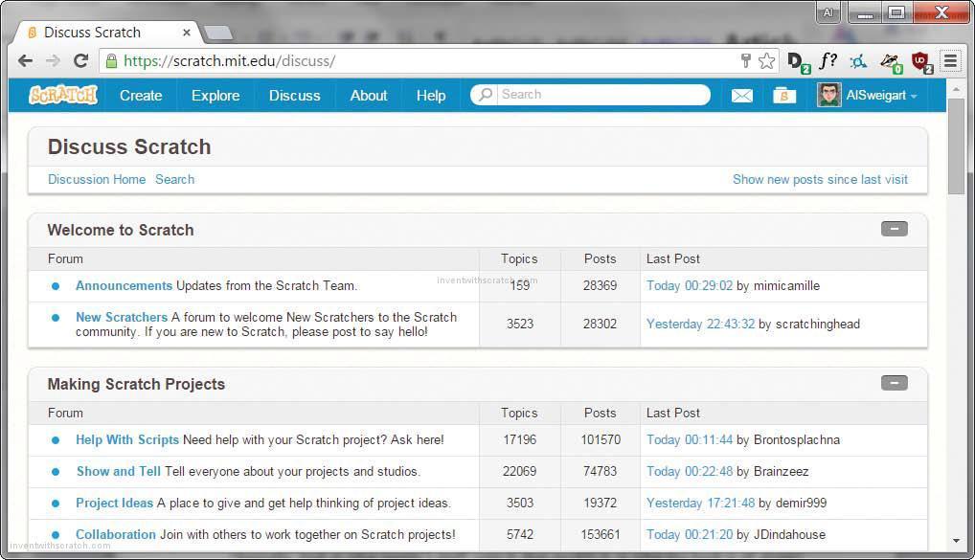Image resolution: width=975 pixels, height=560 pixels.
Task: Open the messages envelope icon
Action: pyautogui.click(x=741, y=96)
